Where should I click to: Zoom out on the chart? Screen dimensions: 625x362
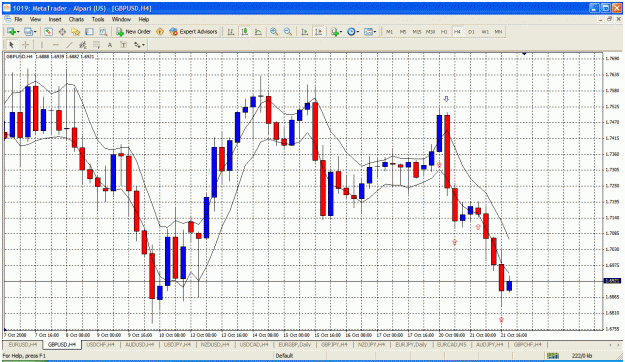pos(287,32)
